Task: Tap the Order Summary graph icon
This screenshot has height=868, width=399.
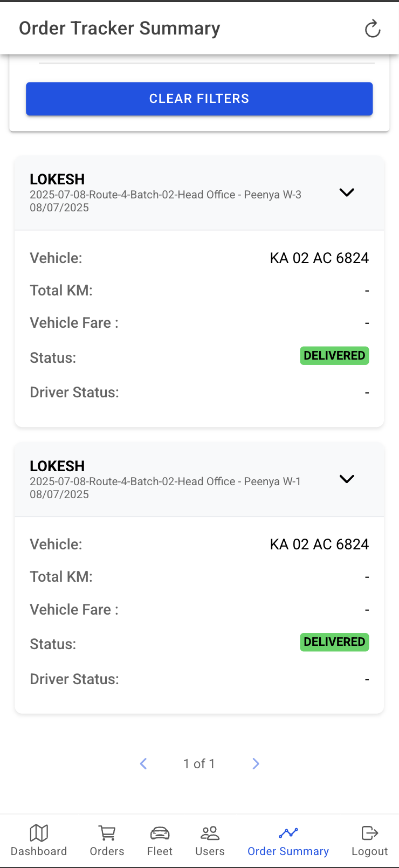Action: coord(288,833)
